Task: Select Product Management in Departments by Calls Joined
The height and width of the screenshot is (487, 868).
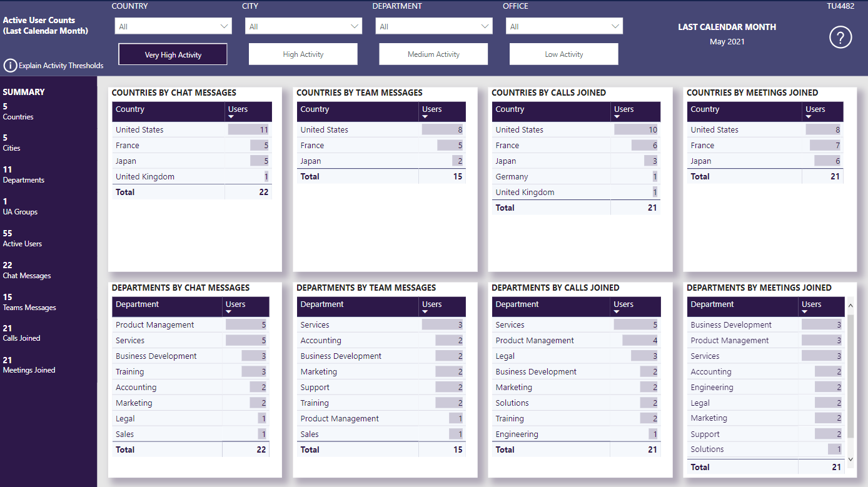Action: point(576,341)
